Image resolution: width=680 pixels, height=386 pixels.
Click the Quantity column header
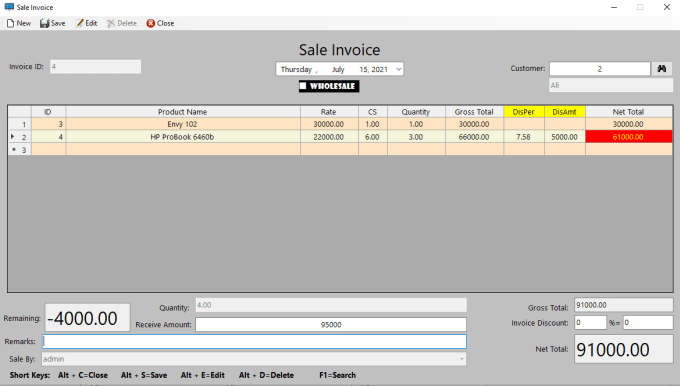click(x=416, y=112)
